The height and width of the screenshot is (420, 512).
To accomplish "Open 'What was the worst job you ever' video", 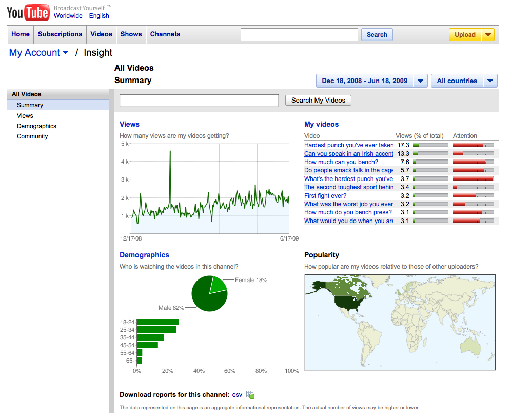I will [x=348, y=204].
